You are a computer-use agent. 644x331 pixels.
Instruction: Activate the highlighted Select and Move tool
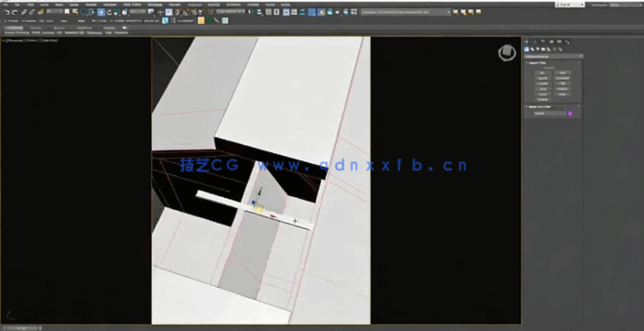coord(101,12)
